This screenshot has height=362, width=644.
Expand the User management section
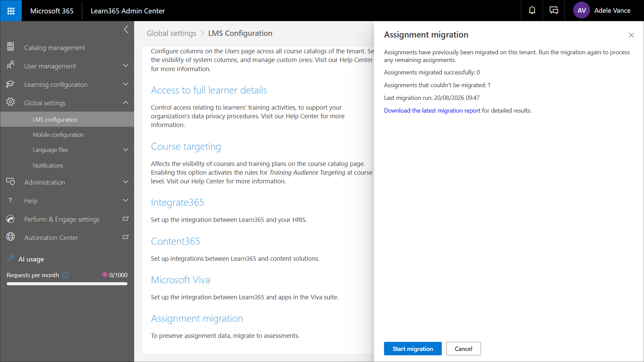point(126,66)
